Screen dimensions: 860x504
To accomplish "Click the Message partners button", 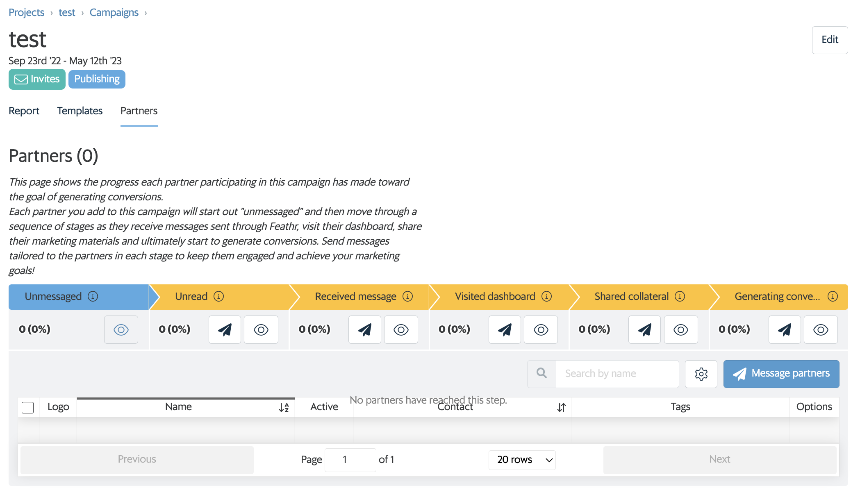I will [x=781, y=374].
